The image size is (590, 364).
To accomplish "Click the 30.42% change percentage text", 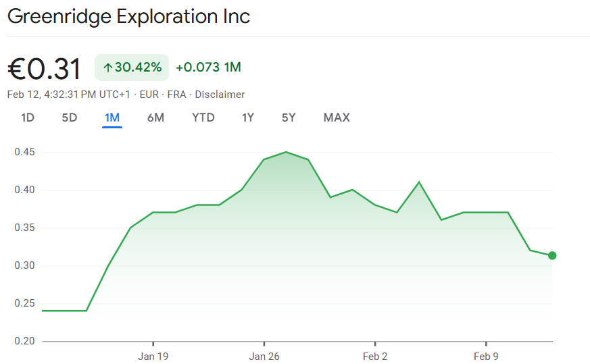I will click(138, 68).
